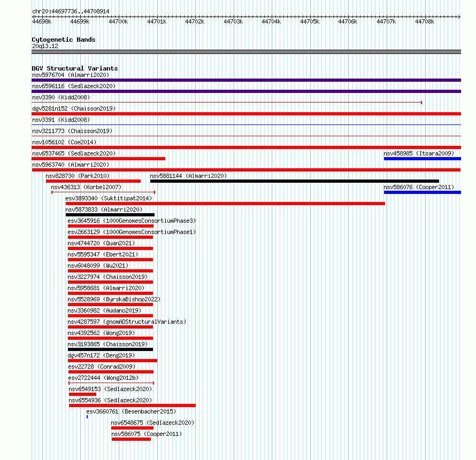The width and height of the screenshot is (476, 460).
Task: Select the black bar under nsv5873833
Action: point(110,215)
